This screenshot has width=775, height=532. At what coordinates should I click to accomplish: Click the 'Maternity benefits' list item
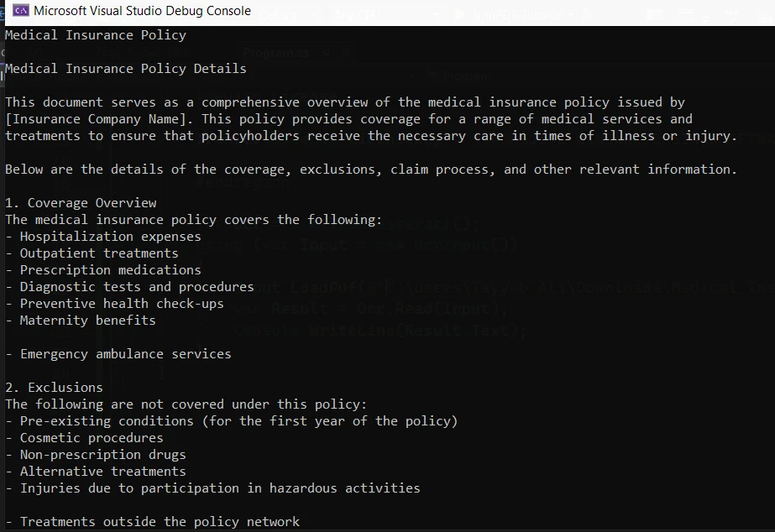click(x=87, y=321)
